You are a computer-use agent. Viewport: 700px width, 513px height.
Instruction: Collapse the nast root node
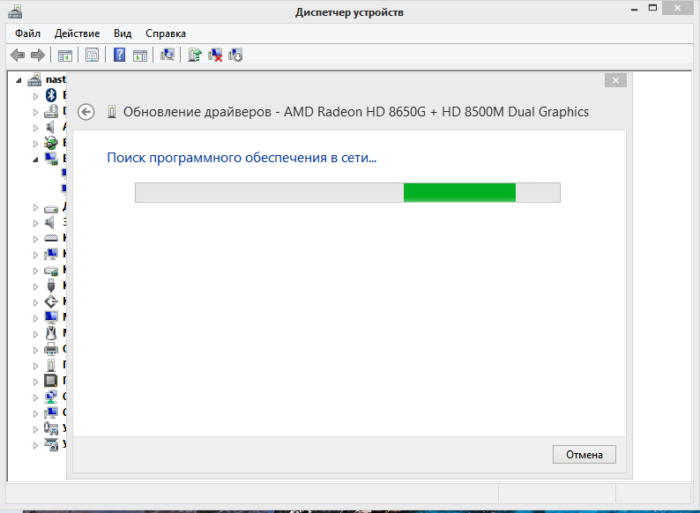[19, 80]
